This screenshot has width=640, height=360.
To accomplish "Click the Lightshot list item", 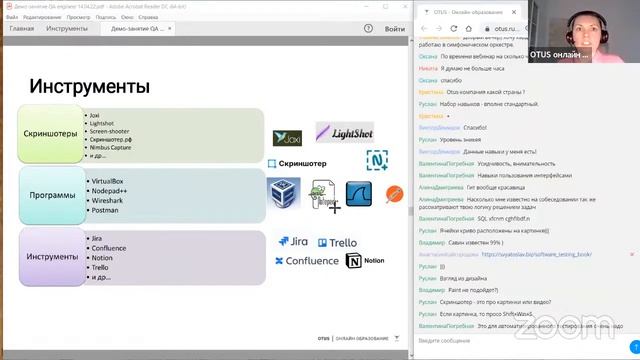I will pyautogui.click(x=102, y=123).
